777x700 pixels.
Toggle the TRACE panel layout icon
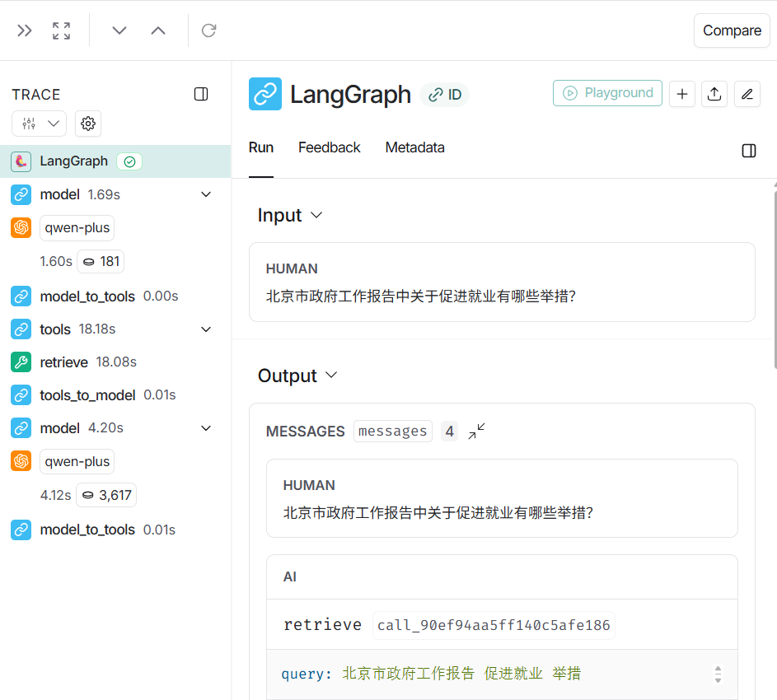pos(201,94)
